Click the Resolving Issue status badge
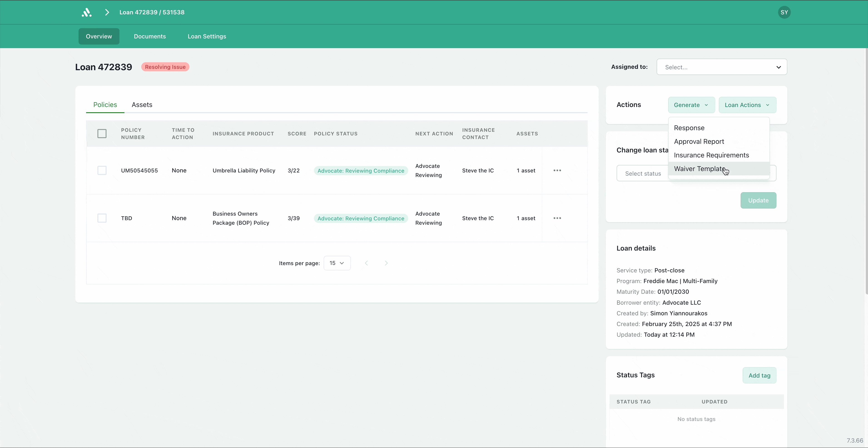 pyautogui.click(x=165, y=67)
